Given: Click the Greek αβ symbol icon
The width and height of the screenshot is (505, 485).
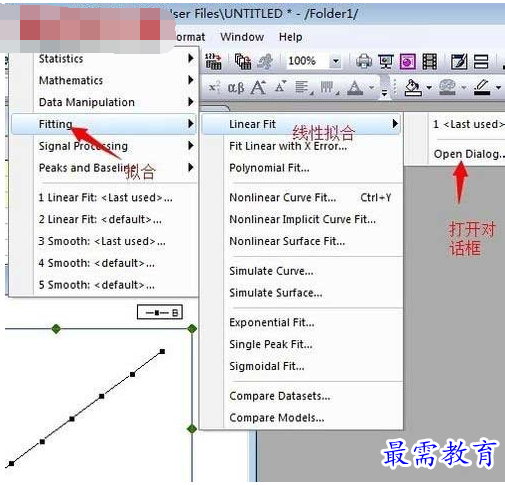Looking at the screenshot, I should [236, 88].
